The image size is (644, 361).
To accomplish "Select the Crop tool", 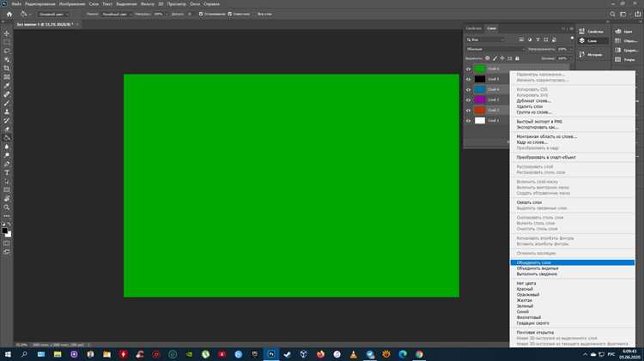I will coord(7,68).
